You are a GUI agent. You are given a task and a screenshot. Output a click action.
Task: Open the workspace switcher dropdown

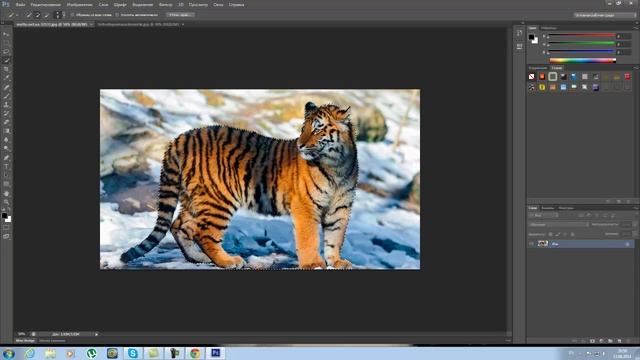(x=605, y=15)
